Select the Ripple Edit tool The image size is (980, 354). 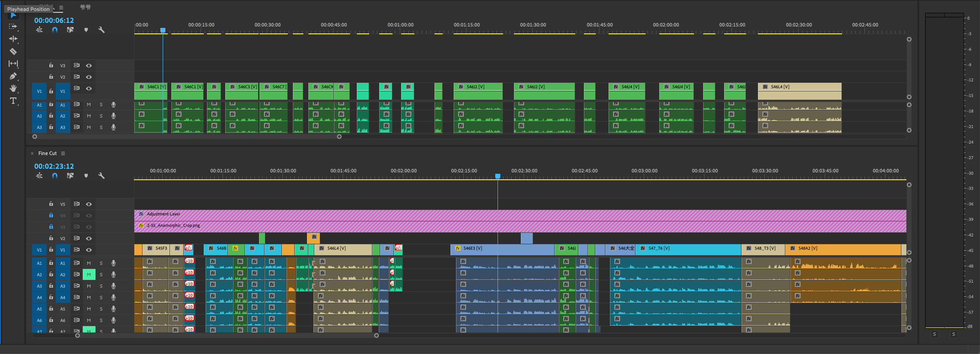pos(13,39)
